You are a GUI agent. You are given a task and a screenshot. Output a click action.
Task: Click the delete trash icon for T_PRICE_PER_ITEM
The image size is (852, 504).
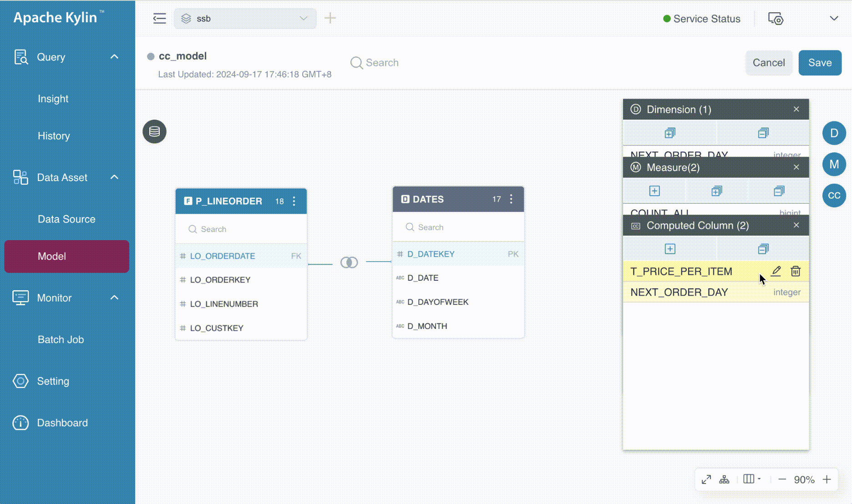point(796,271)
